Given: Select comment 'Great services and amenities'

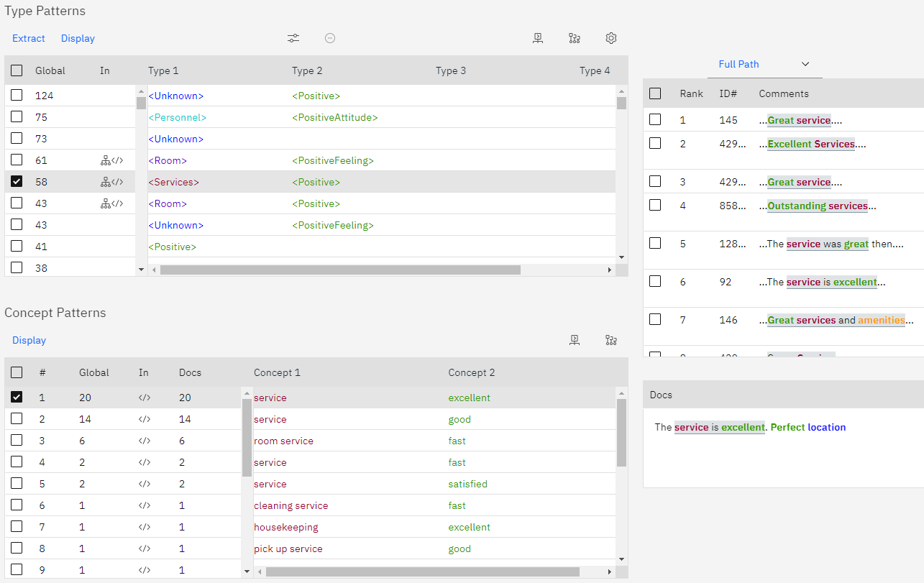Looking at the screenshot, I should (x=836, y=320).
